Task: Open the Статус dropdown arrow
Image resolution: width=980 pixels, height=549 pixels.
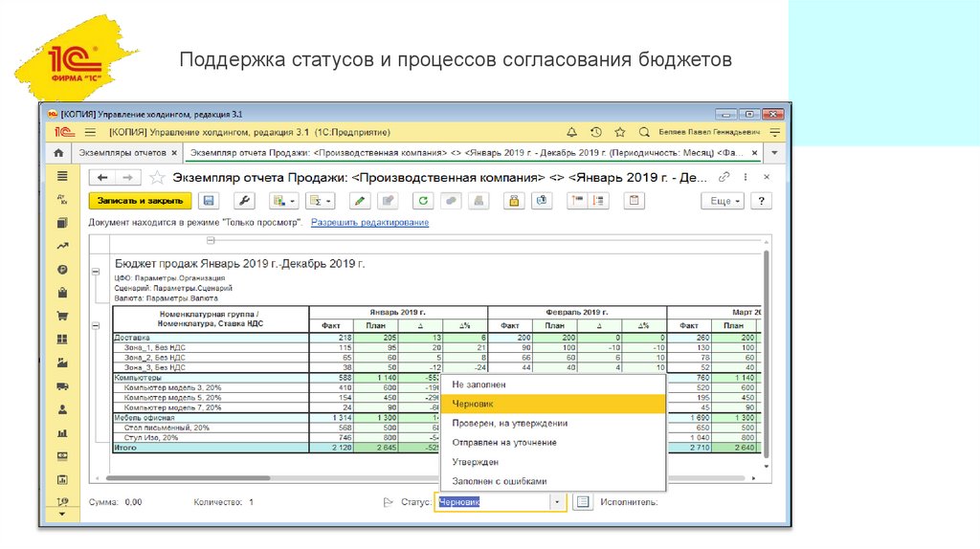Action: (x=557, y=501)
